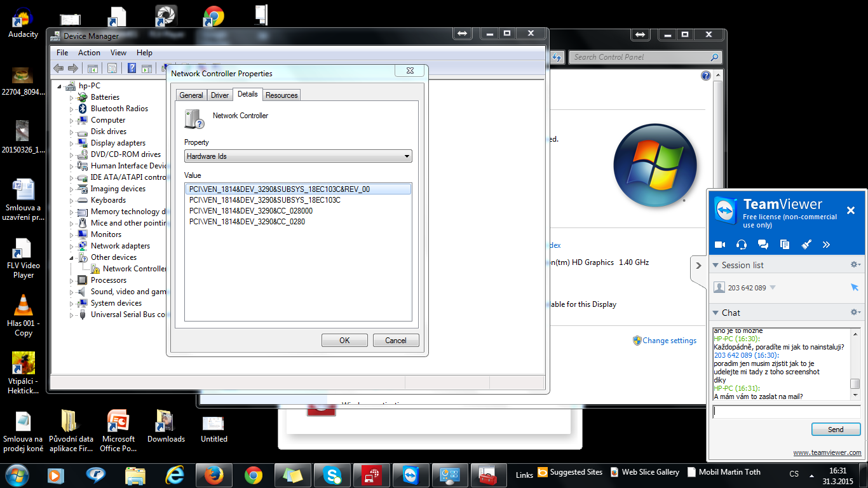The height and width of the screenshot is (488, 868).
Task: Launch Firefox from the taskbar
Action: pyautogui.click(x=214, y=475)
